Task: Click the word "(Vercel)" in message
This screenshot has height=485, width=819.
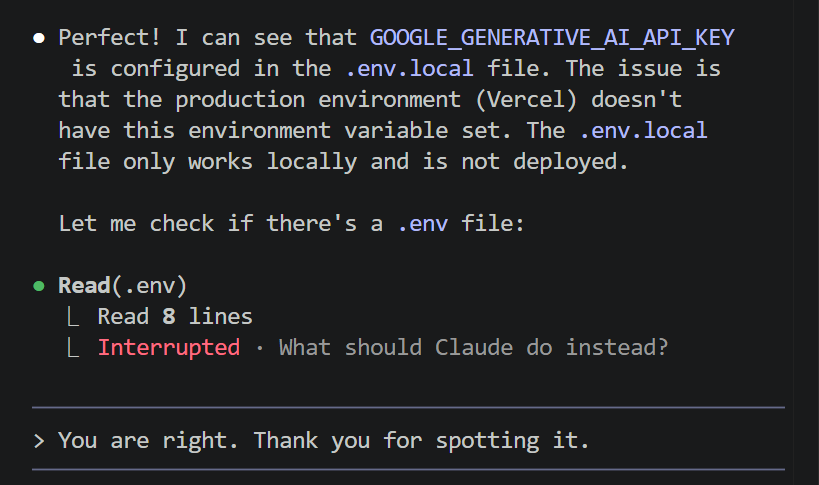Action: click(526, 100)
